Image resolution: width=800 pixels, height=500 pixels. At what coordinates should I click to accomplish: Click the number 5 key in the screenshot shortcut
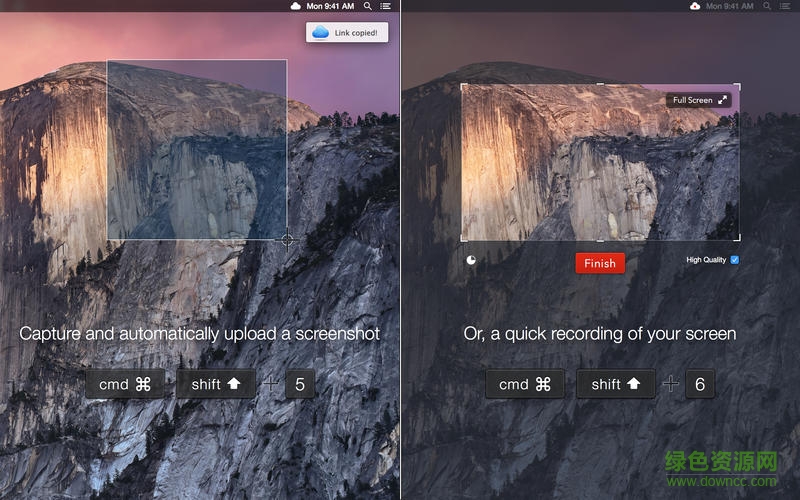301,384
